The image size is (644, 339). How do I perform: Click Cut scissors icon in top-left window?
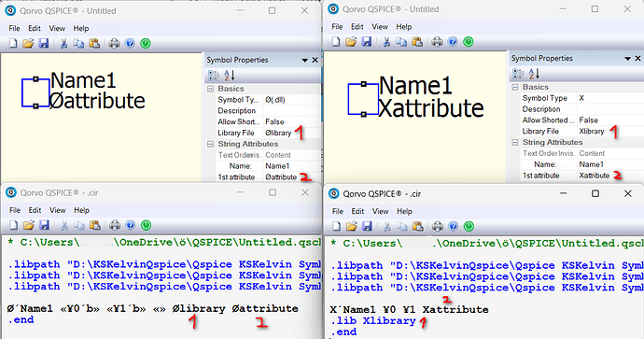pos(63,43)
